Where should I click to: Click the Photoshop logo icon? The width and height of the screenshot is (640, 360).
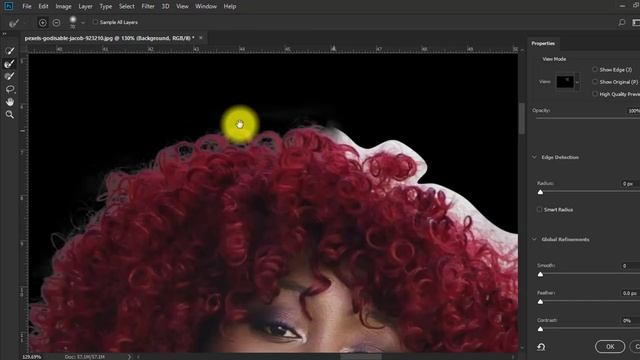pyautogui.click(x=9, y=6)
